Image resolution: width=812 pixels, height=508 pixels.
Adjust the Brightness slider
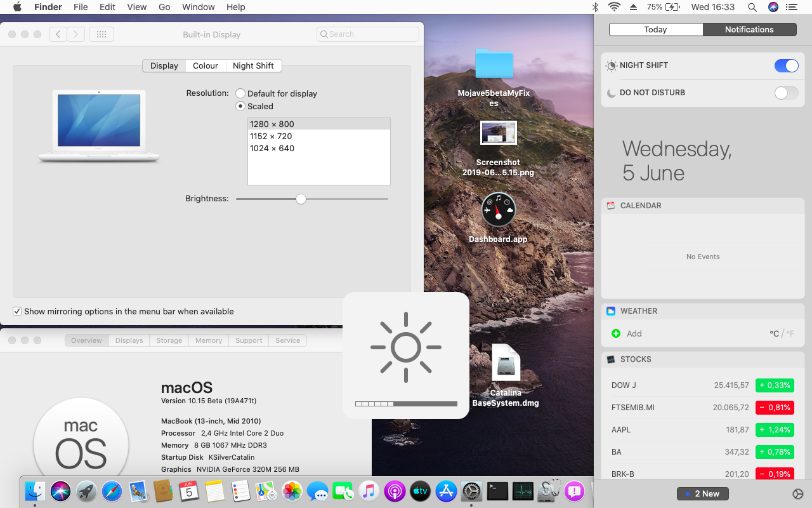pos(301,199)
